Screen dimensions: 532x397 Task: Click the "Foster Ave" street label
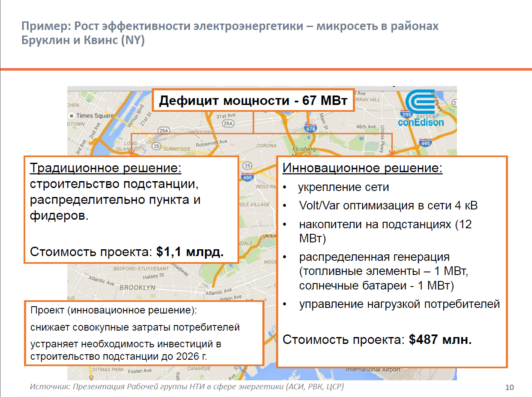click(140, 371)
